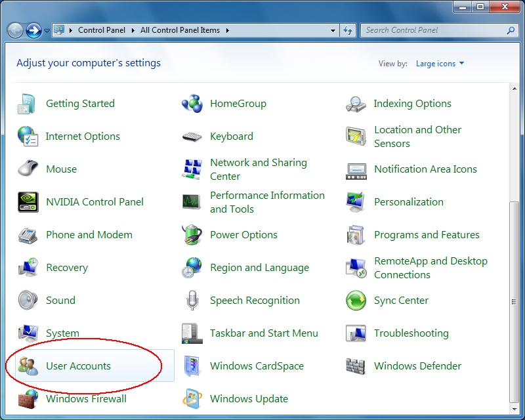Screen dimensions: 525x420
Task: Open the User Accounts icon
Action: (x=28, y=366)
